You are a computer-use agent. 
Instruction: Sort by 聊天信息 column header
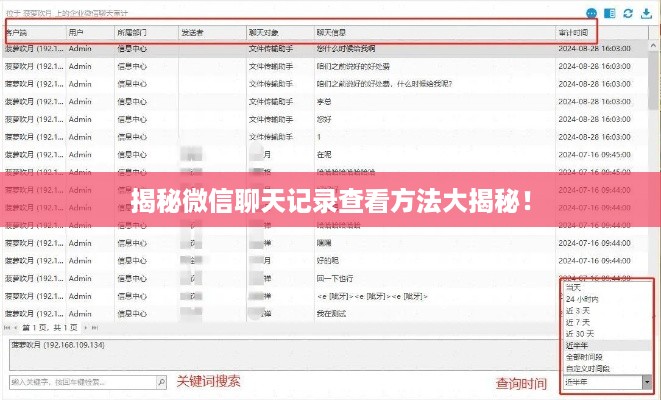click(435, 32)
